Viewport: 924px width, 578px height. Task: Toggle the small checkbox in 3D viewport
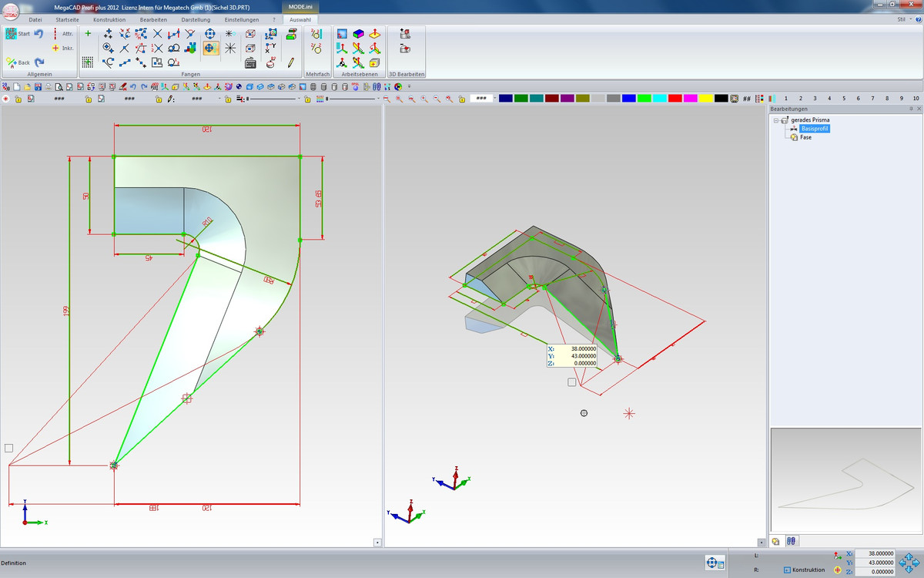(x=571, y=382)
